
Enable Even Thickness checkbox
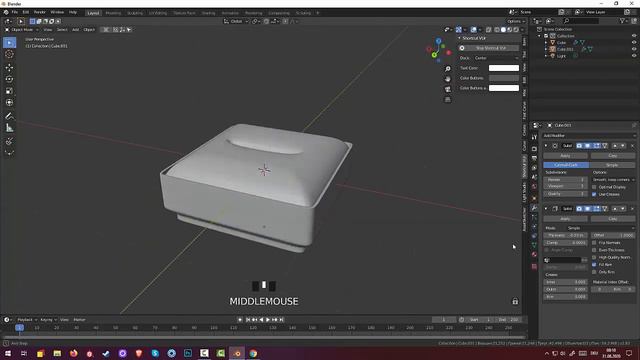(x=594, y=250)
